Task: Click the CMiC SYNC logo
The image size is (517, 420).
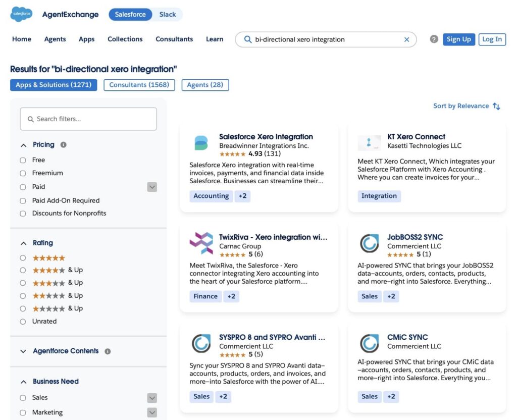Action: [x=369, y=343]
